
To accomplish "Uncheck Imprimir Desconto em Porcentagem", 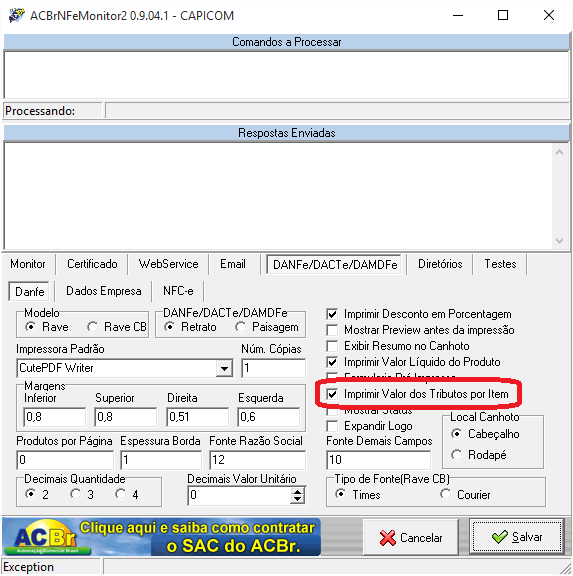I will point(332,314).
